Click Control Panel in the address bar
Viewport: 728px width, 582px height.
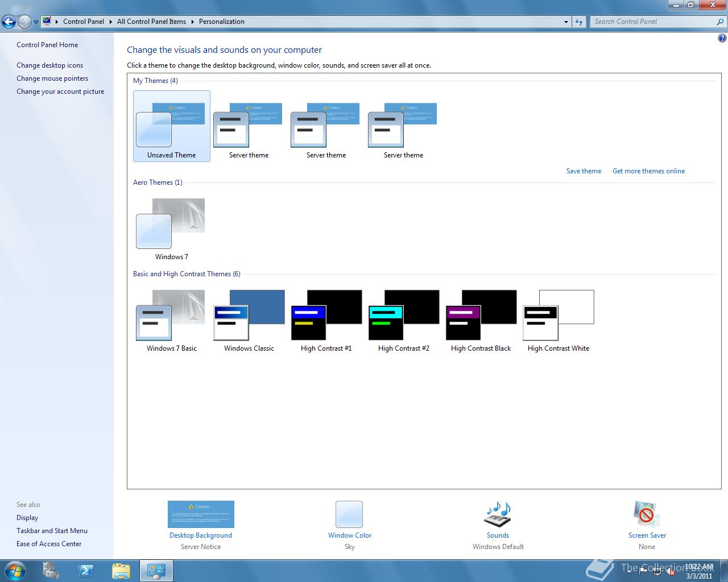(x=84, y=22)
